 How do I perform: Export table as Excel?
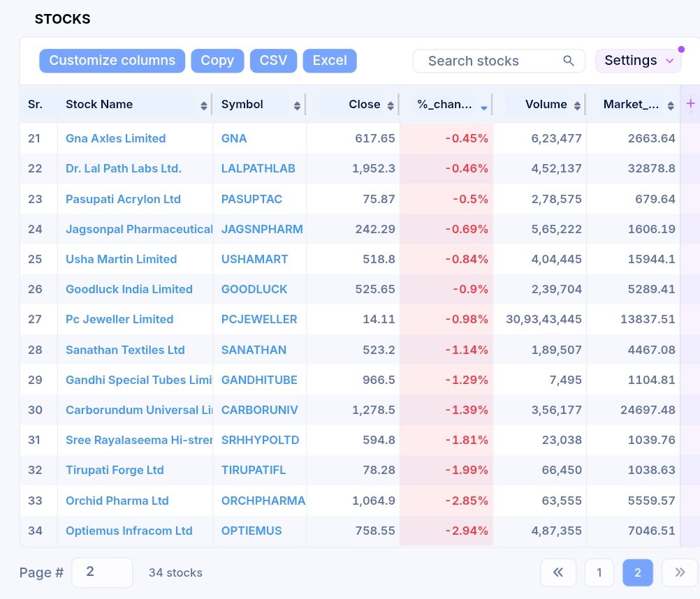(330, 61)
